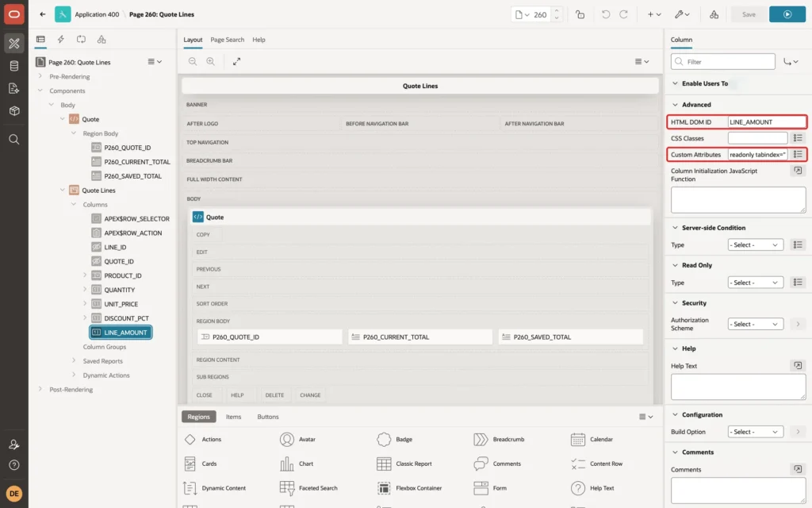Collapse the Advanced property group

675,105
